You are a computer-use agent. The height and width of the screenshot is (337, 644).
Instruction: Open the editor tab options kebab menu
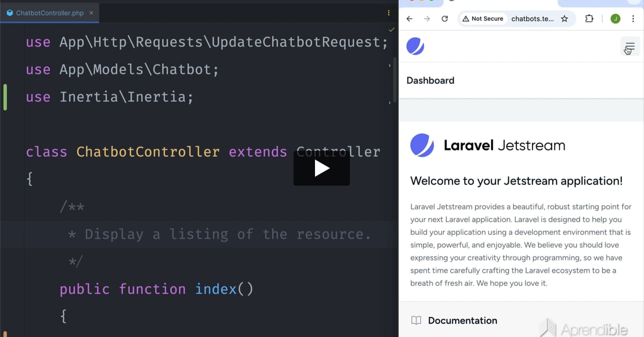pos(389,13)
